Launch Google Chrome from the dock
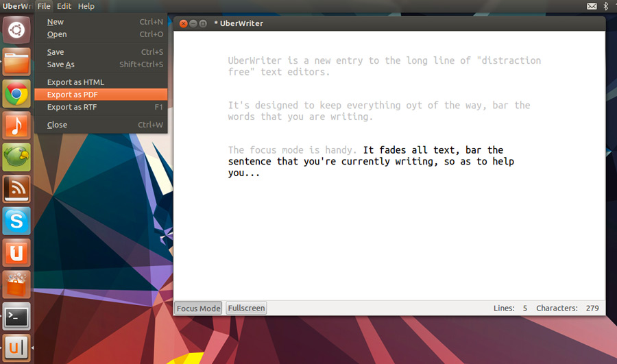Screen dimensions: 617x364 coord(16,94)
